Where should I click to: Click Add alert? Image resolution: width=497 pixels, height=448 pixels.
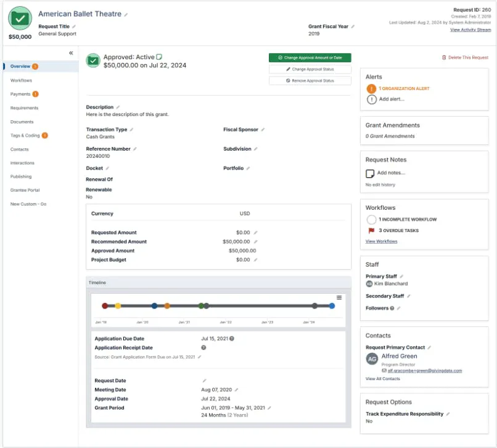click(392, 99)
